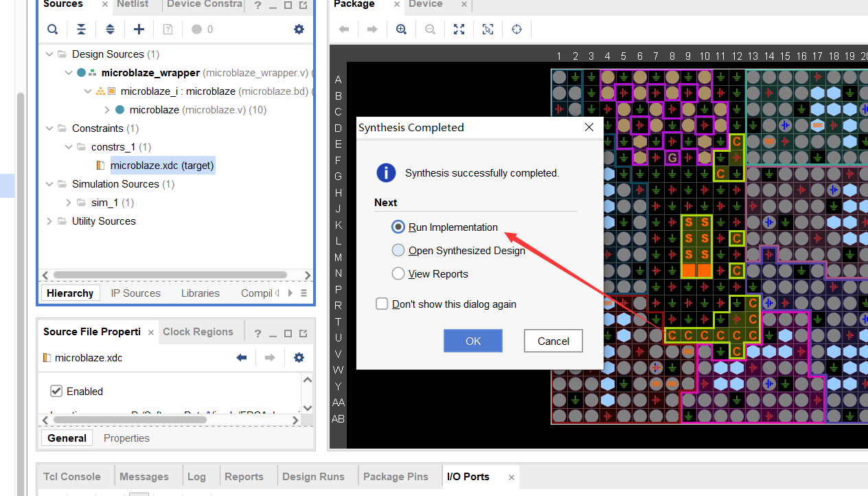Click Zoom In icon in Package toolbar
Image resolution: width=868 pixels, height=496 pixels.
pos(401,30)
